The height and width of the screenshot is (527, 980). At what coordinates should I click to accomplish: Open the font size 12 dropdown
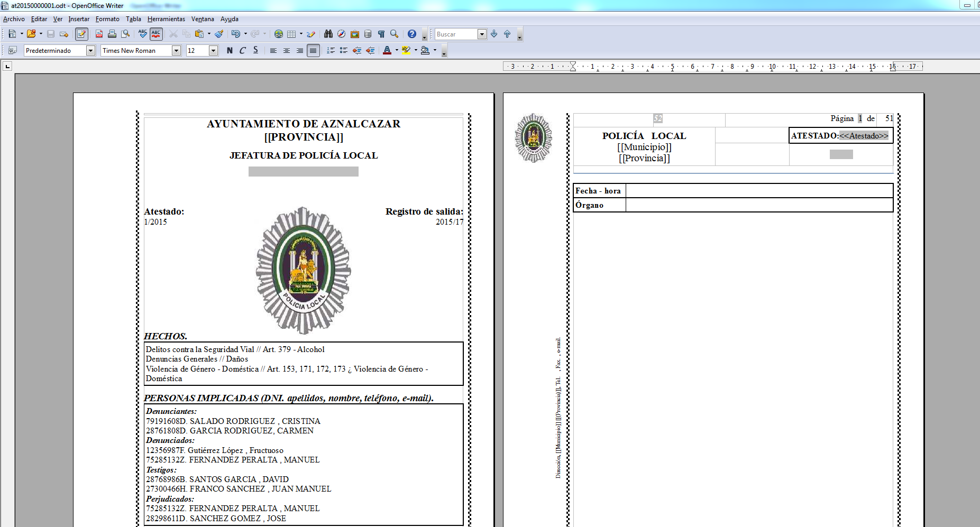point(213,51)
